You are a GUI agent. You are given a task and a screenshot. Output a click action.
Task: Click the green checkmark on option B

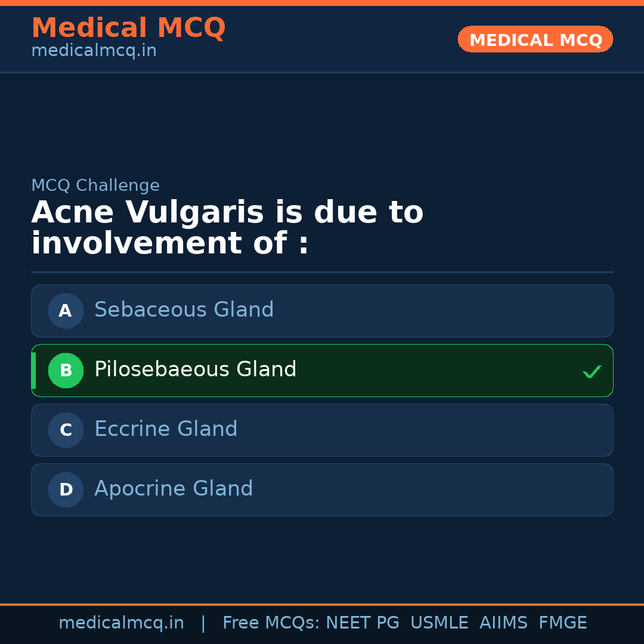(x=592, y=371)
